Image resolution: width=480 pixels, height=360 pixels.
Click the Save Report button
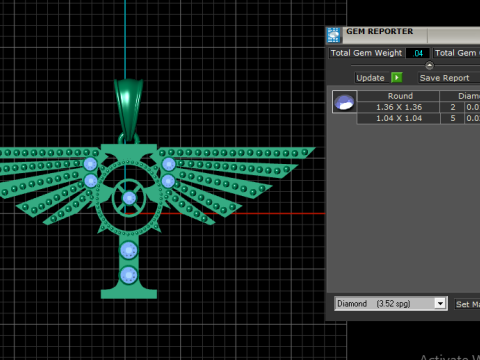coord(449,78)
